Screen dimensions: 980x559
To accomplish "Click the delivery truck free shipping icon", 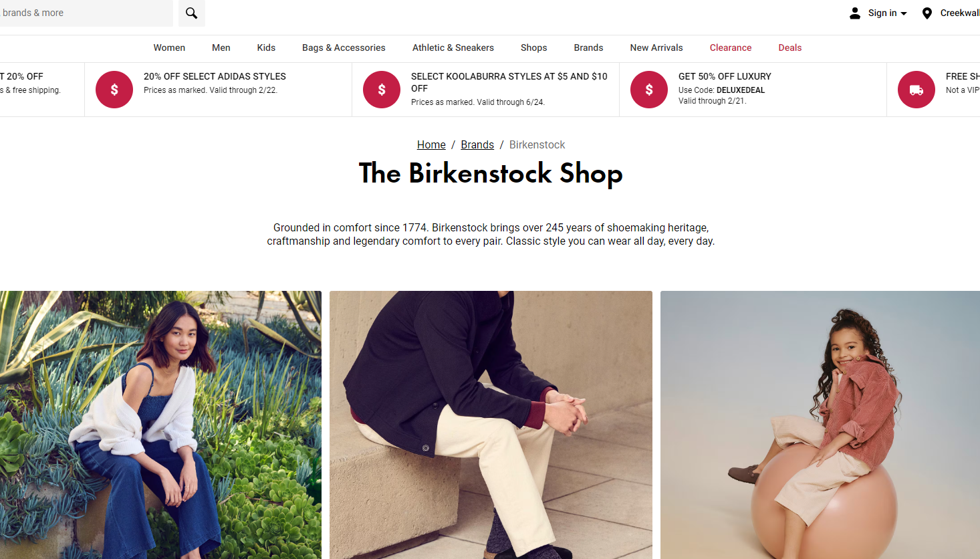I will pyautogui.click(x=916, y=90).
